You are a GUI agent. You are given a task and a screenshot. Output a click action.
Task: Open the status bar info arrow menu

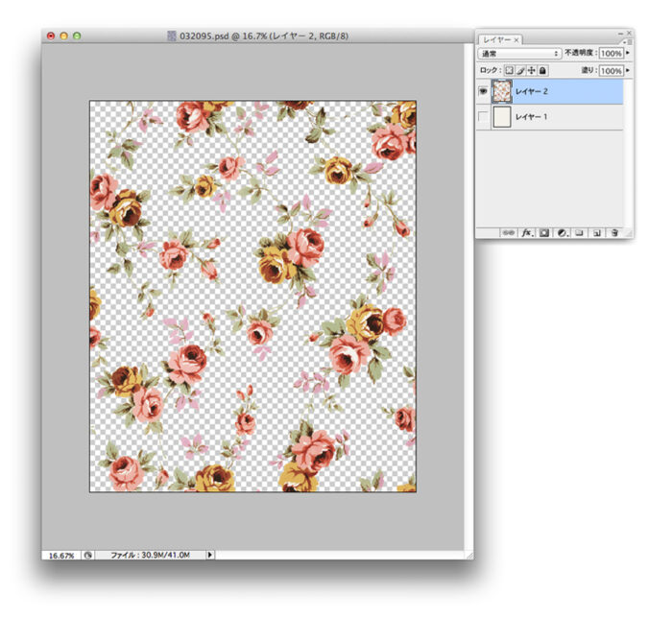coord(211,555)
